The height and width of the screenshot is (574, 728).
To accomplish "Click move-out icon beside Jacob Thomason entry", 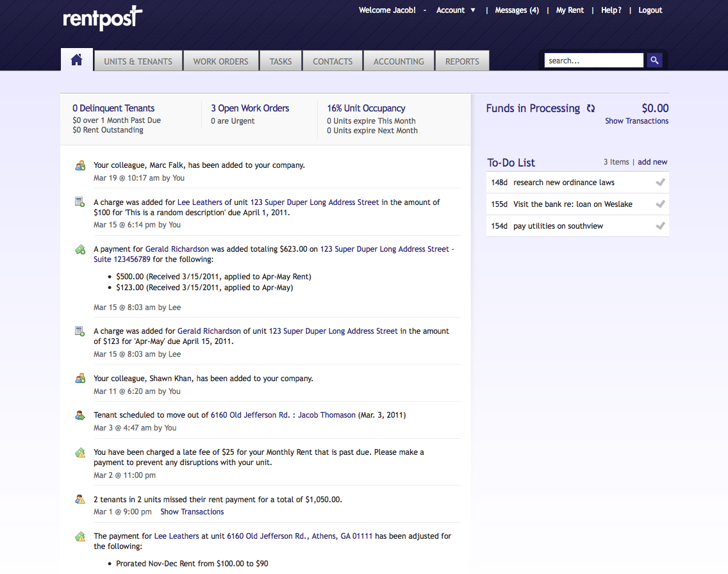I will (x=80, y=415).
